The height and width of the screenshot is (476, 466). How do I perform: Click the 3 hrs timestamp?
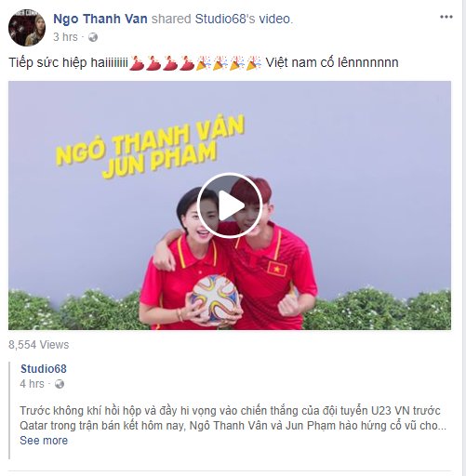[65, 37]
